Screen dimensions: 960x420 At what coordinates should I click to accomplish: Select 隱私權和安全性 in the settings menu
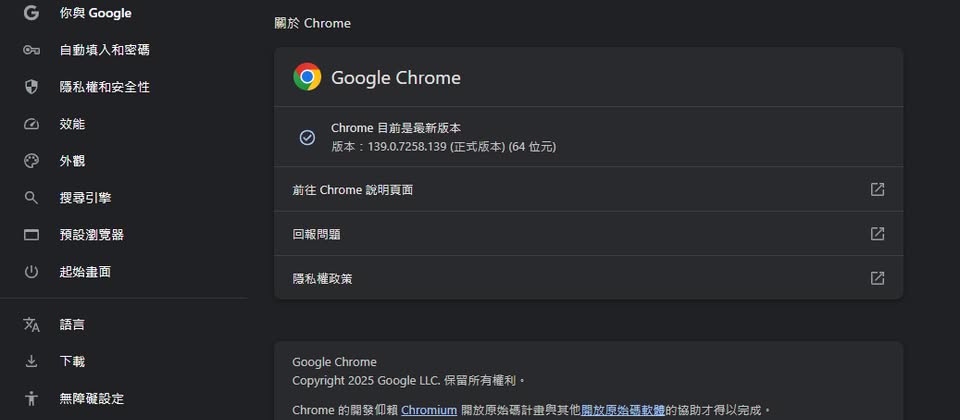[104, 87]
